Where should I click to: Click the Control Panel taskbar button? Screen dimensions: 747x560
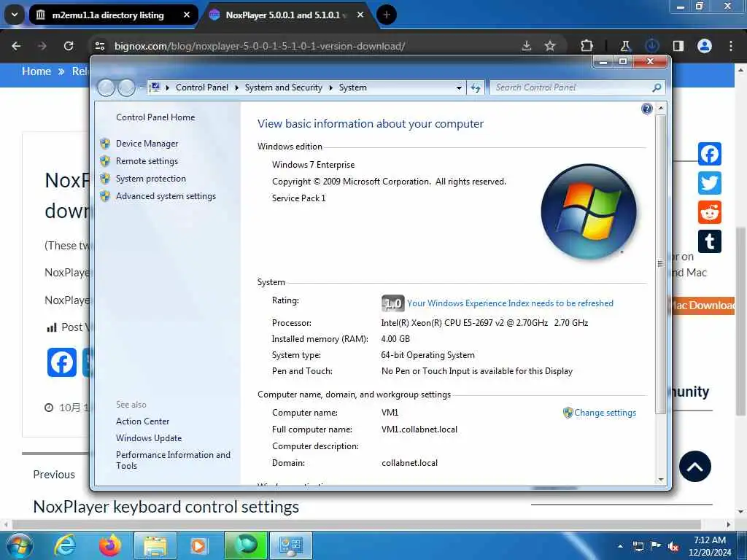(291, 545)
